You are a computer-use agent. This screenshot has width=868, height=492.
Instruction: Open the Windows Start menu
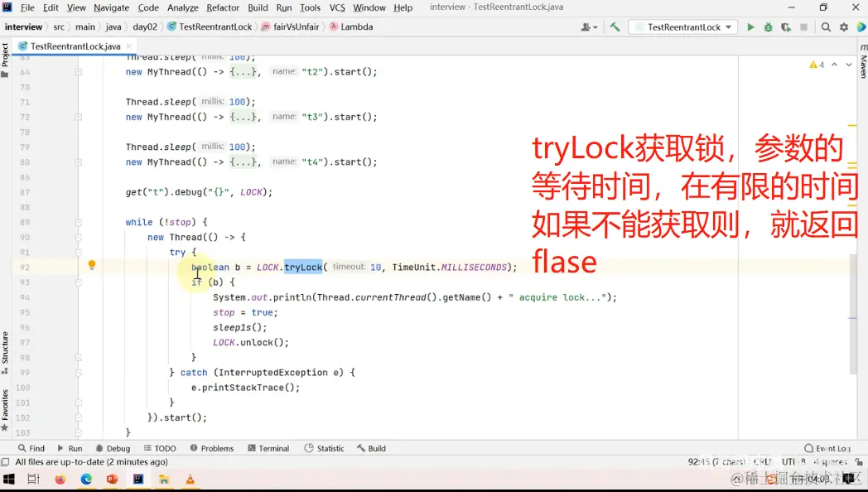[9, 479]
